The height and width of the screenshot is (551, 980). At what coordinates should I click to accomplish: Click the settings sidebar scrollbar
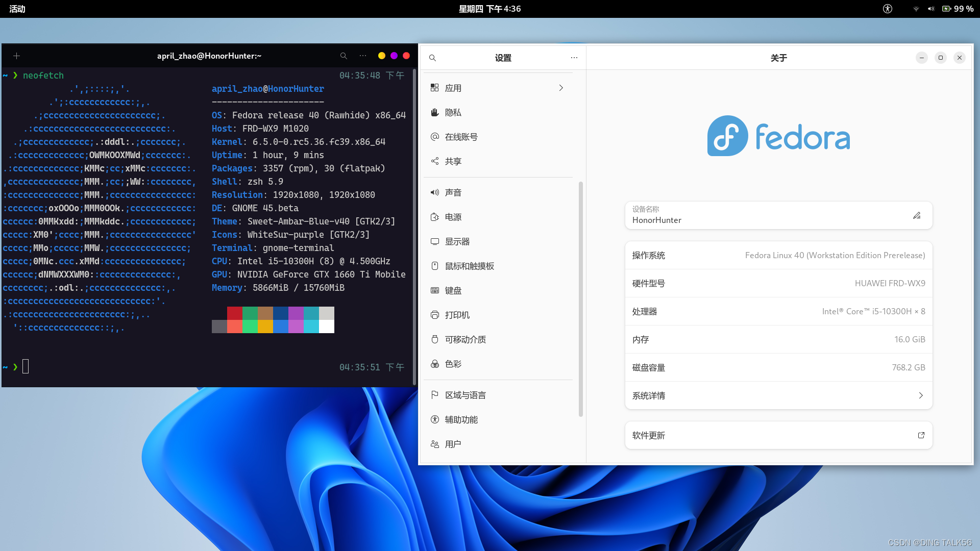click(581, 298)
